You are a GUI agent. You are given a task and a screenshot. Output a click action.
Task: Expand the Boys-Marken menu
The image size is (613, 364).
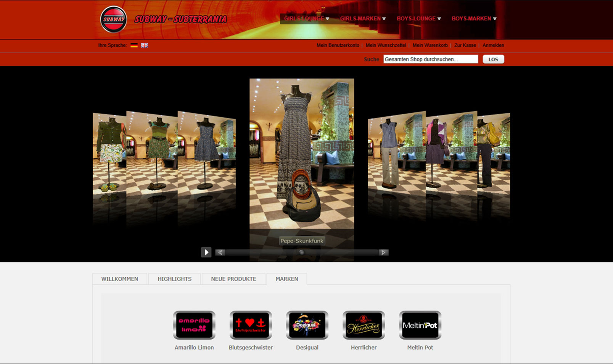(x=474, y=18)
